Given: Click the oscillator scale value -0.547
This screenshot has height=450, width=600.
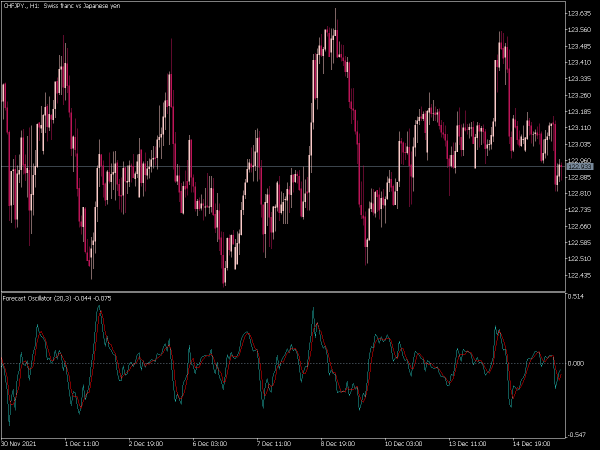Looking at the screenshot, I should tap(575, 435).
